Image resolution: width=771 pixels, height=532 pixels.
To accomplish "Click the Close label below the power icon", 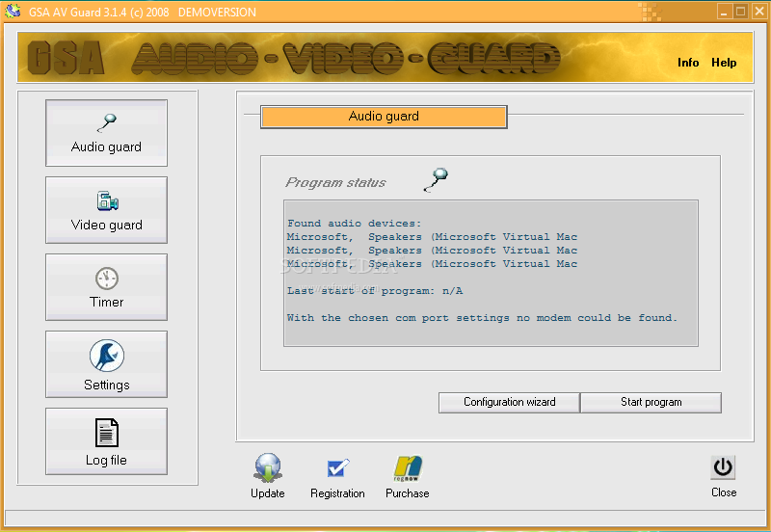I will pyautogui.click(x=724, y=492).
